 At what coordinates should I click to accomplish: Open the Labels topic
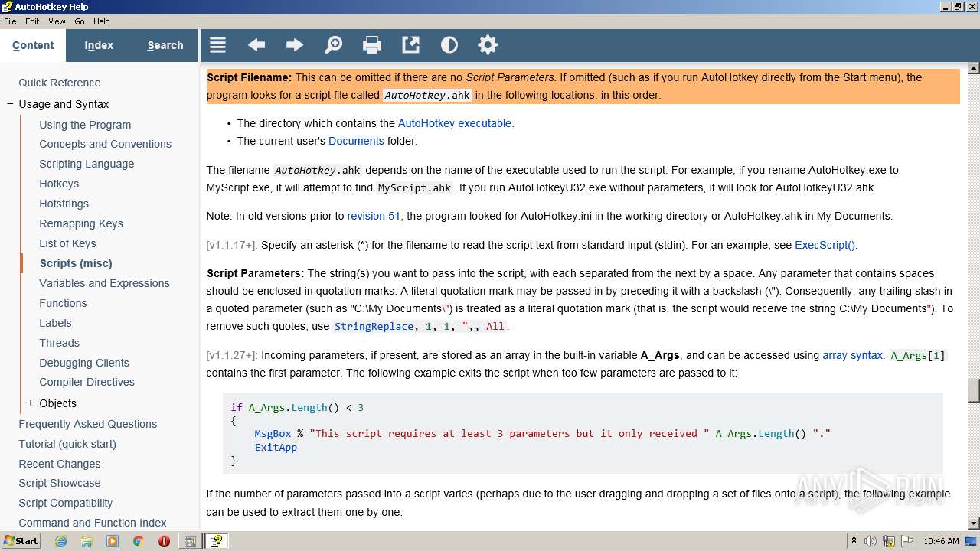[55, 323]
